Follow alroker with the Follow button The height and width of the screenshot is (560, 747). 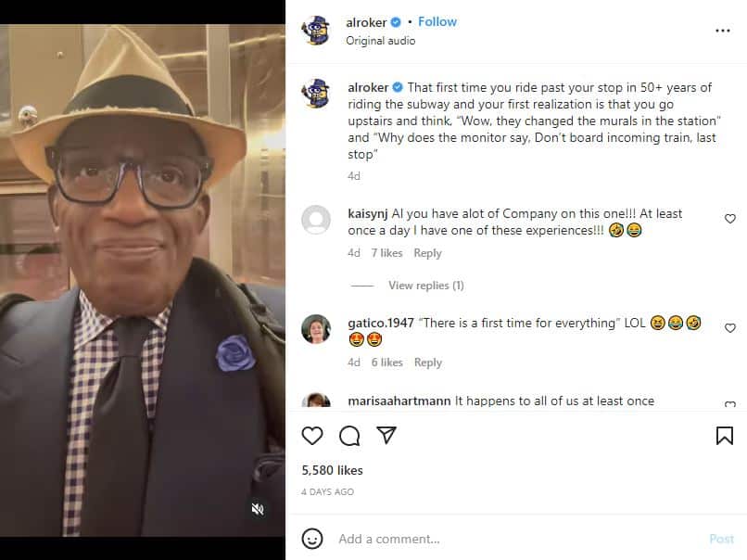tap(437, 20)
